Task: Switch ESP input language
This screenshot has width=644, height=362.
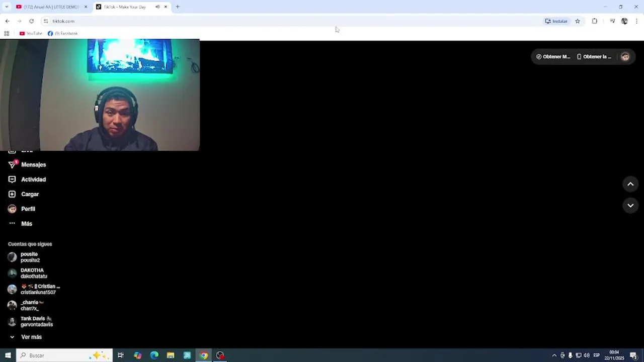Action: click(x=597, y=355)
